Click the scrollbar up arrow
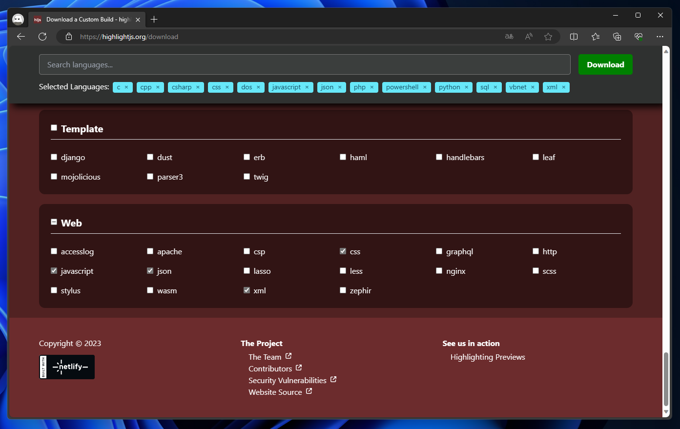Image resolution: width=680 pixels, height=429 pixels. click(666, 51)
